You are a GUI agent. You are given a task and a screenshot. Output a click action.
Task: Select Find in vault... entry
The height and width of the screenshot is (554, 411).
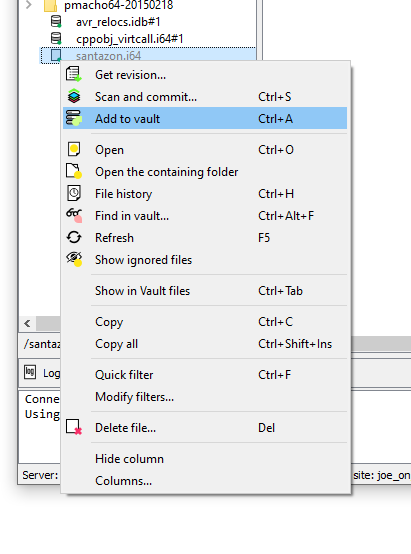pyautogui.click(x=205, y=215)
